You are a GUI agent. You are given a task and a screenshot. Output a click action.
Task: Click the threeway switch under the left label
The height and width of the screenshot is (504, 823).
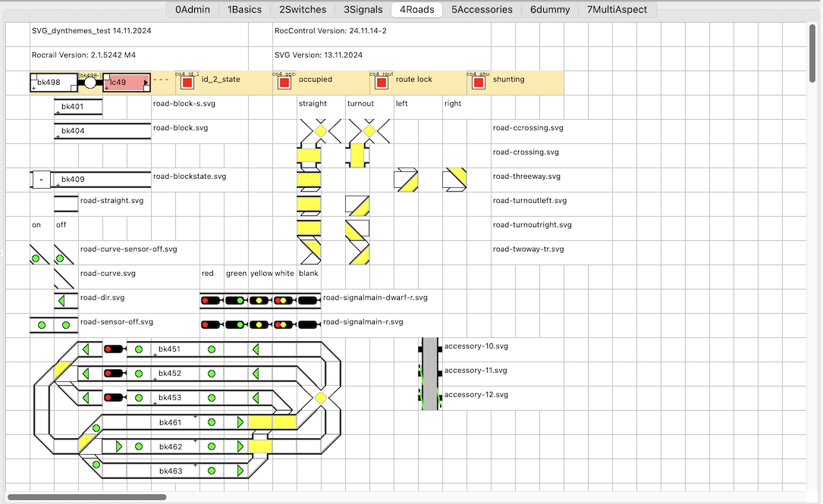(x=406, y=180)
